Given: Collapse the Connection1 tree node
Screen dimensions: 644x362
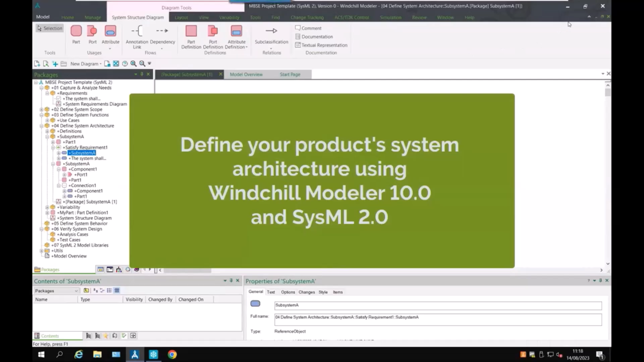Looking at the screenshot, I should click(x=58, y=186).
